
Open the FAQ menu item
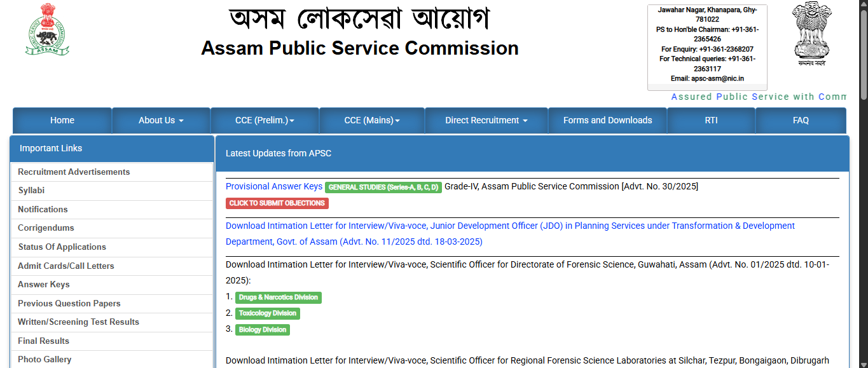pos(801,120)
